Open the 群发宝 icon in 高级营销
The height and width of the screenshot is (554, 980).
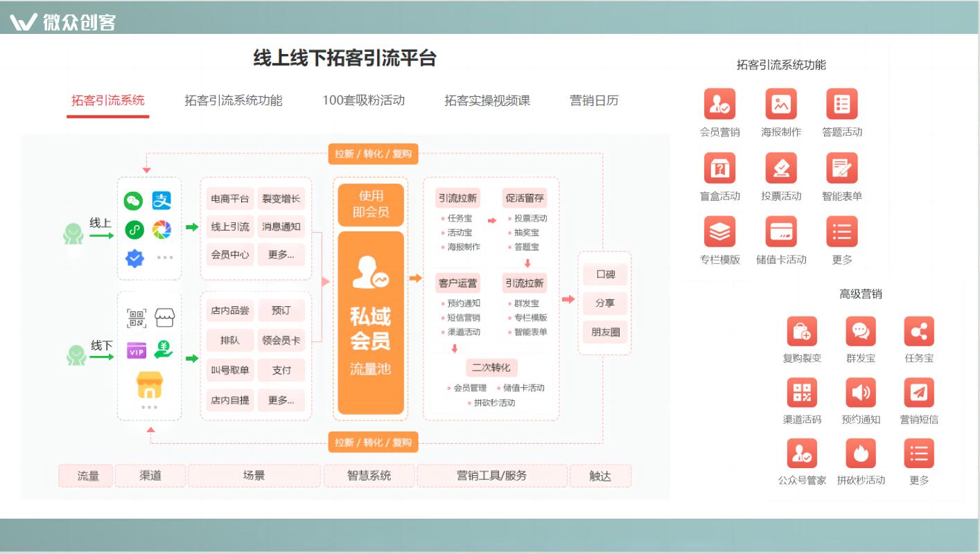pos(861,331)
